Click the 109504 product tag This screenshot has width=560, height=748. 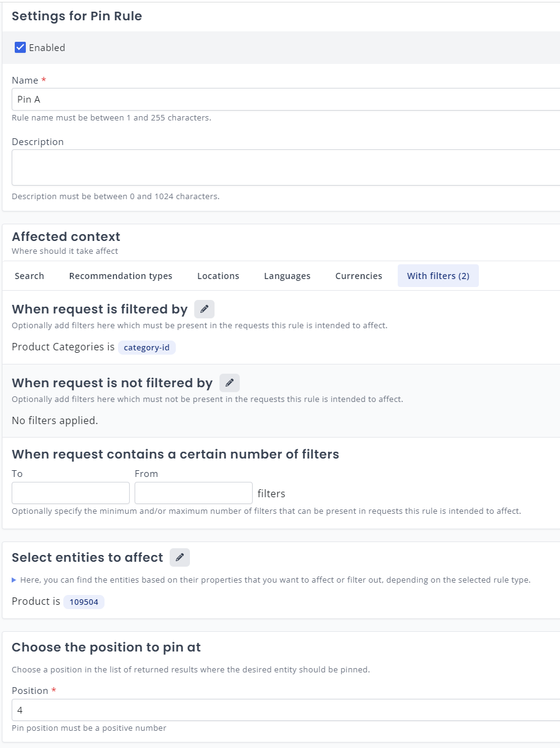(x=84, y=602)
